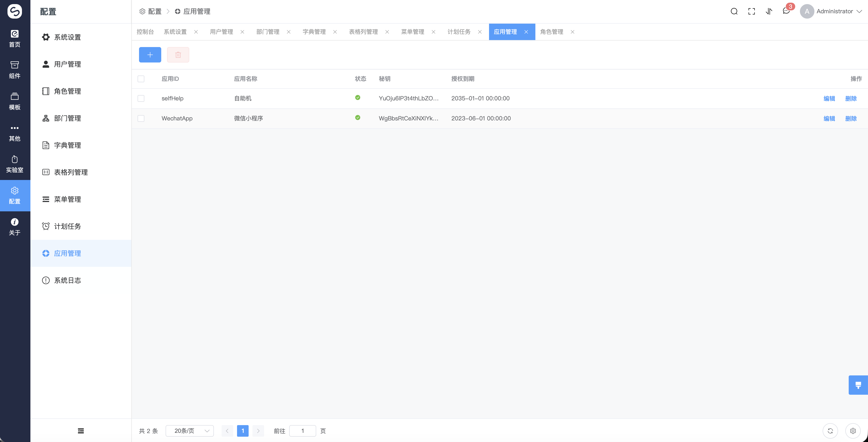Open table column settings gear icon

point(853,431)
